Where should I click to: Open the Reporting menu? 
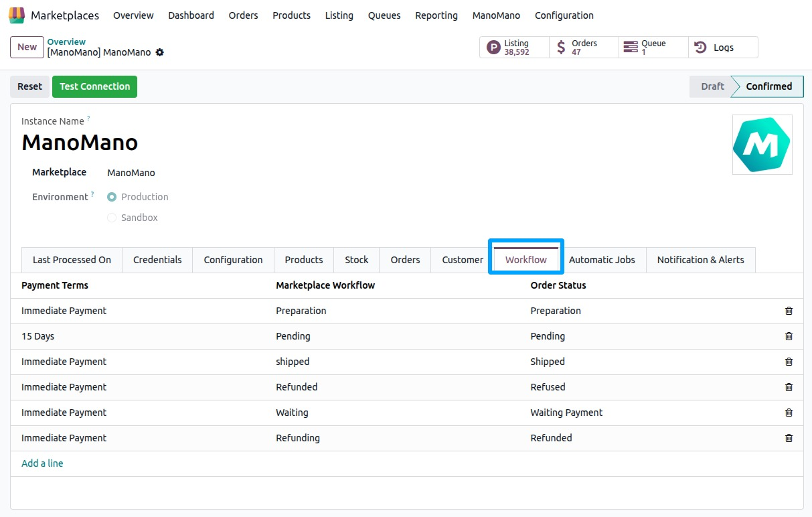(436, 15)
